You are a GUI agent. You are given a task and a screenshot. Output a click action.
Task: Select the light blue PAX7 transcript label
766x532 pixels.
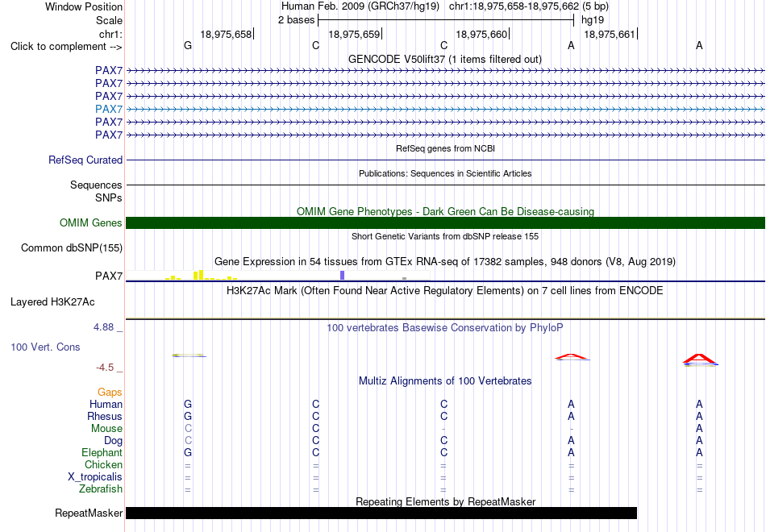[109, 109]
